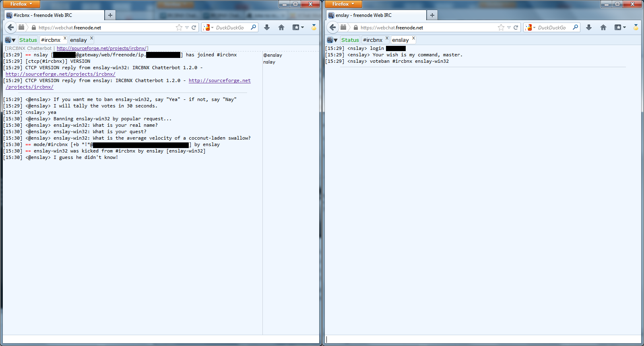Open sourceforge.net link in enslay CTCP reply
Viewport: 644px width, 346px height.
click(219, 80)
